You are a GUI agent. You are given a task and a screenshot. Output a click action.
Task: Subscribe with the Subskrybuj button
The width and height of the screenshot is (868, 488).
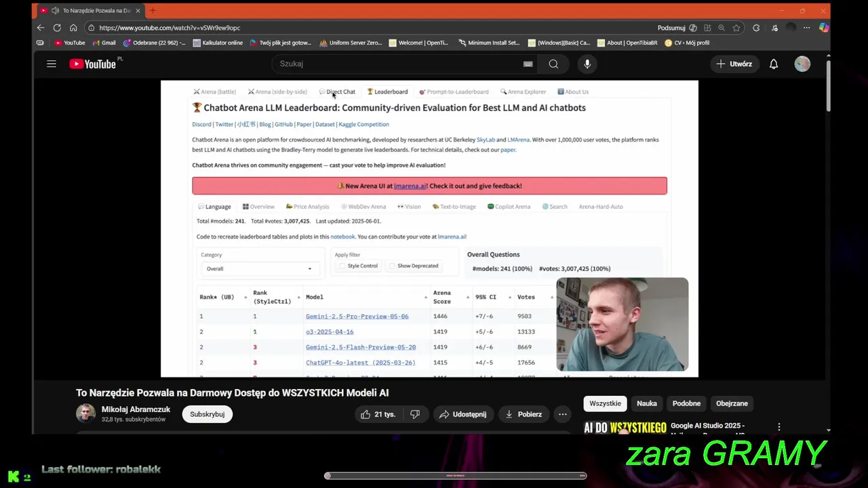[207, 414]
